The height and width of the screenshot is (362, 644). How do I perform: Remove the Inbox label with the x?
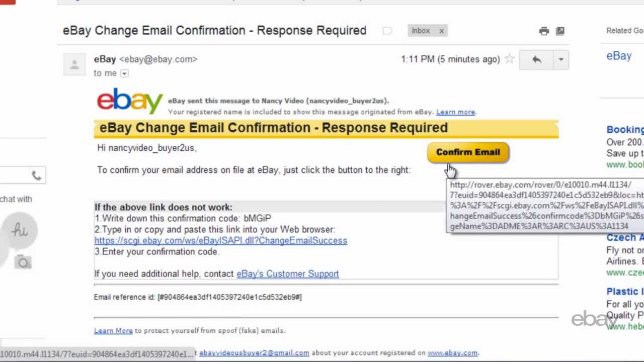[x=441, y=31]
